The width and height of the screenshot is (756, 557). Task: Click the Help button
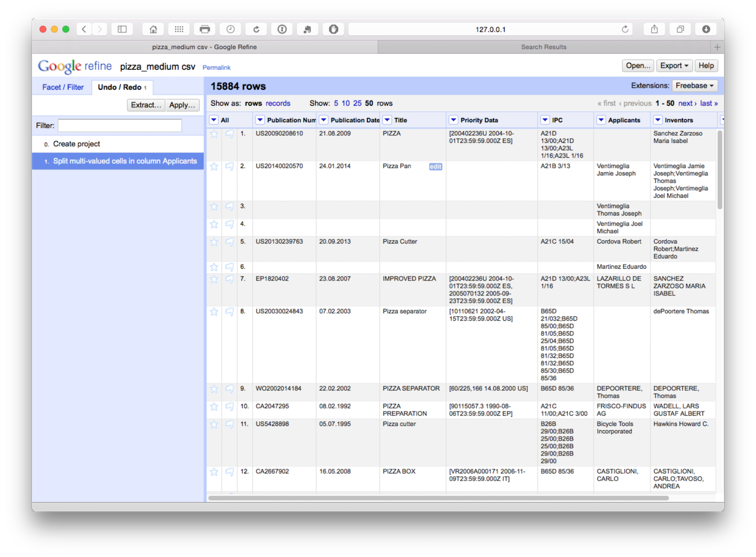point(706,65)
